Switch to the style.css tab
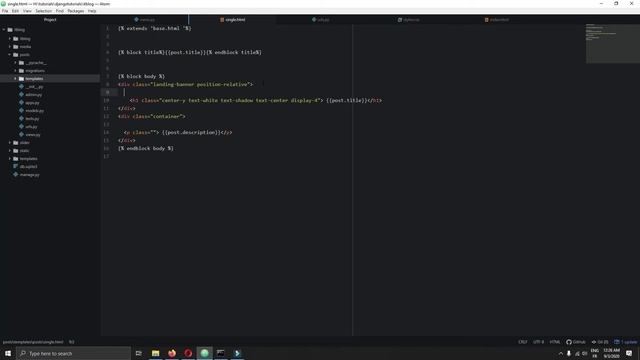 [409, 20]
